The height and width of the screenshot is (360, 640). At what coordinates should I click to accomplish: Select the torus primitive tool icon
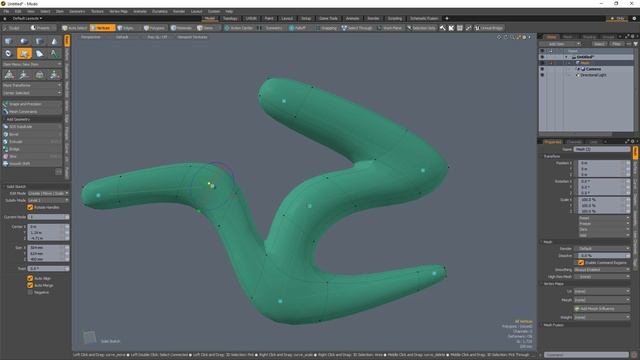click(x=9, y=53)
